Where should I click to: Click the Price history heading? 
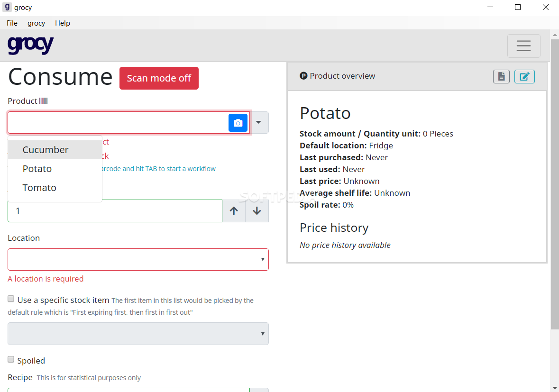(x=334, y=228)
